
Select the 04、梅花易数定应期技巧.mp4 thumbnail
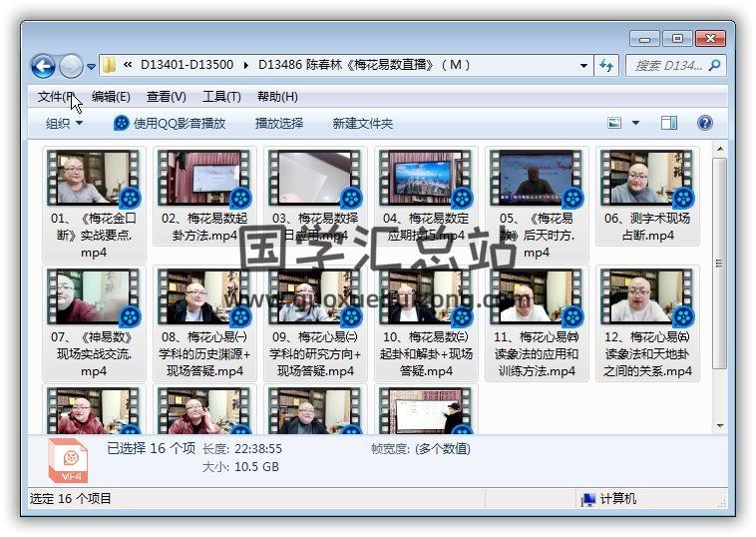[426, 178]
